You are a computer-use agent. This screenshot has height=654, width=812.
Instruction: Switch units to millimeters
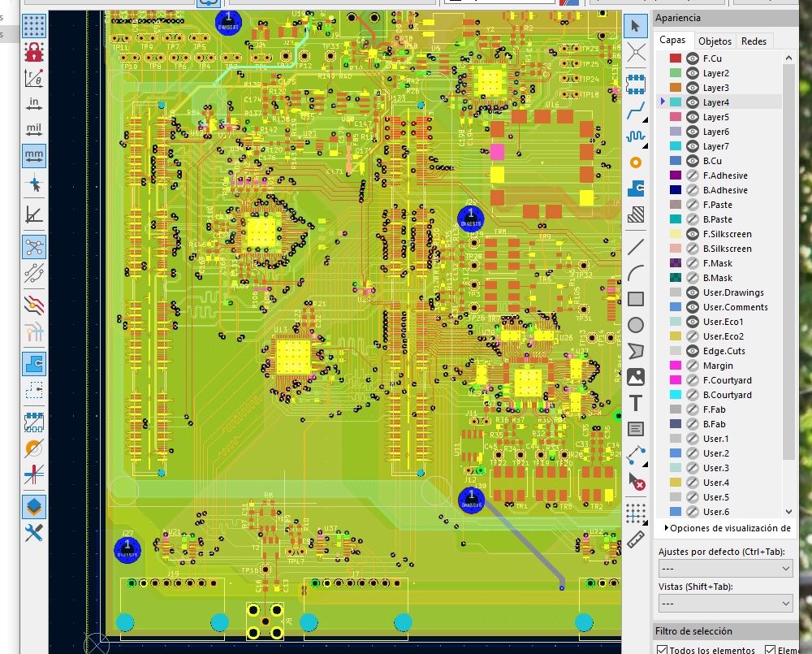point(34,155)
